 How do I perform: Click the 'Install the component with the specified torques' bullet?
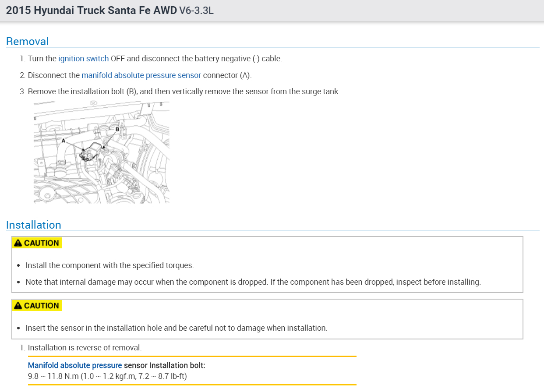(110, 265)
